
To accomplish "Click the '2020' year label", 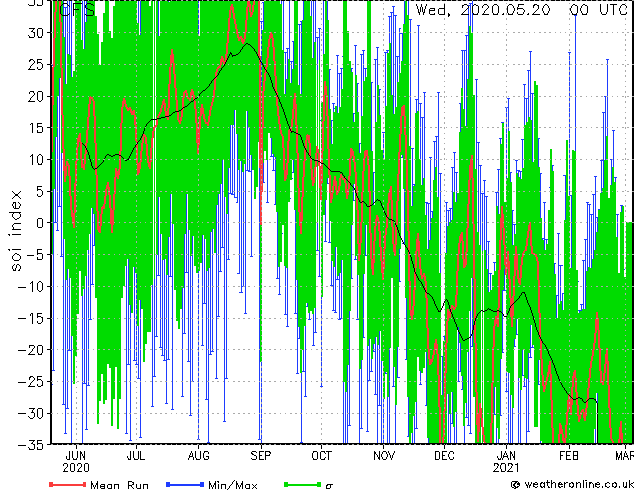I will coord(76,468).
